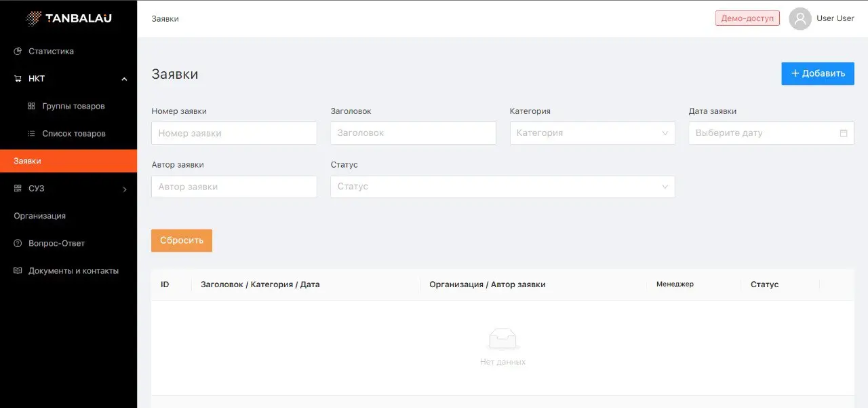Click the Номер заявки input field
This screenshot has width=868, height=408.
[x=234, y=133]
